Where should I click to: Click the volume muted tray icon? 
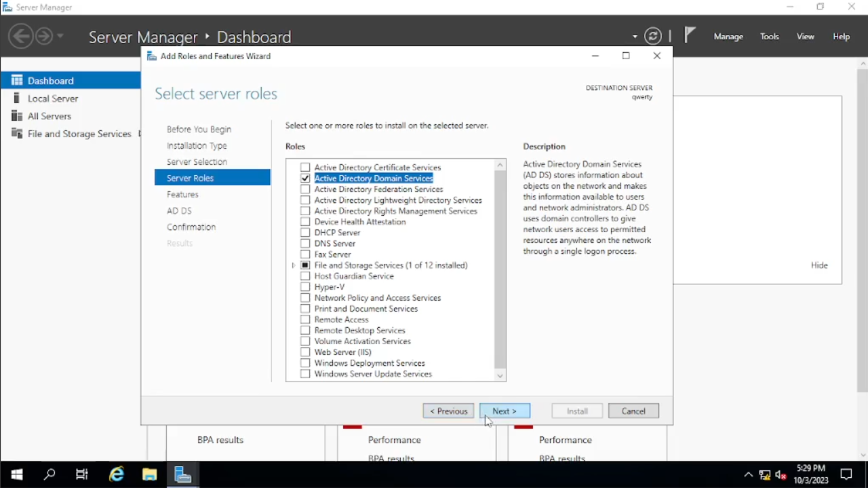781,474
